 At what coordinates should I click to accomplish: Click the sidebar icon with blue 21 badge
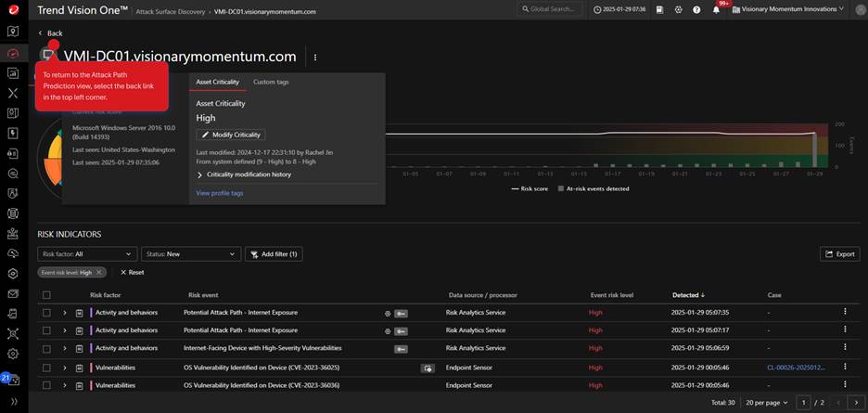(x=12, y=380)
